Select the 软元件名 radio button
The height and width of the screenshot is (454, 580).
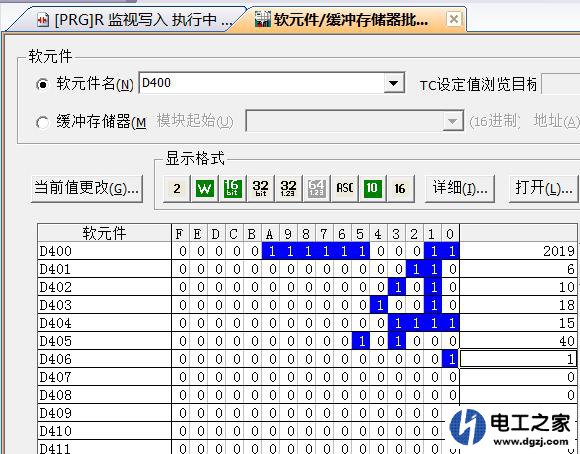point(43,85)
